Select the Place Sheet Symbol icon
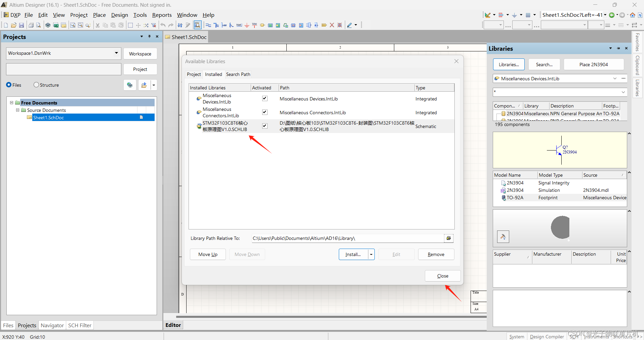The height and width of the screenshot is (340, 644). tap(270, 25)
